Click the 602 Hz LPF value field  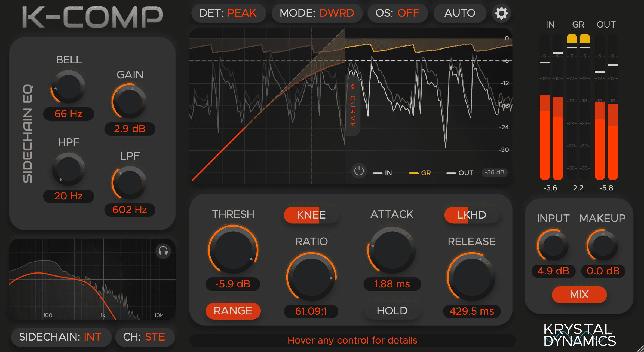click(x=130, y=210)
